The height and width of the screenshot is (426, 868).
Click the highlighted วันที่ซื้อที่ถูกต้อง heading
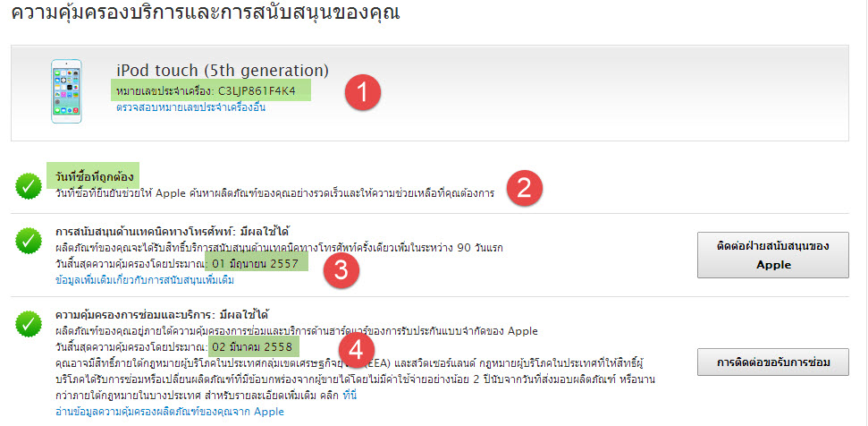(x=93, y=176)
